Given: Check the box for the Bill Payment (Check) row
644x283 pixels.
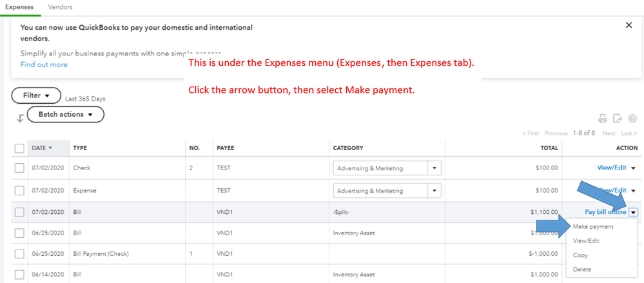Looking at the screenshot, I should 19,254.
